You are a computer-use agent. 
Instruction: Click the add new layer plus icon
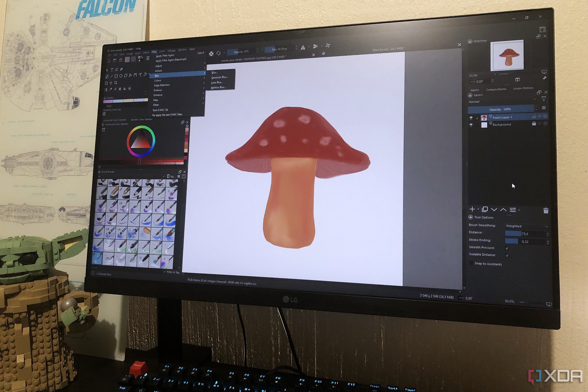pos(472,209)
